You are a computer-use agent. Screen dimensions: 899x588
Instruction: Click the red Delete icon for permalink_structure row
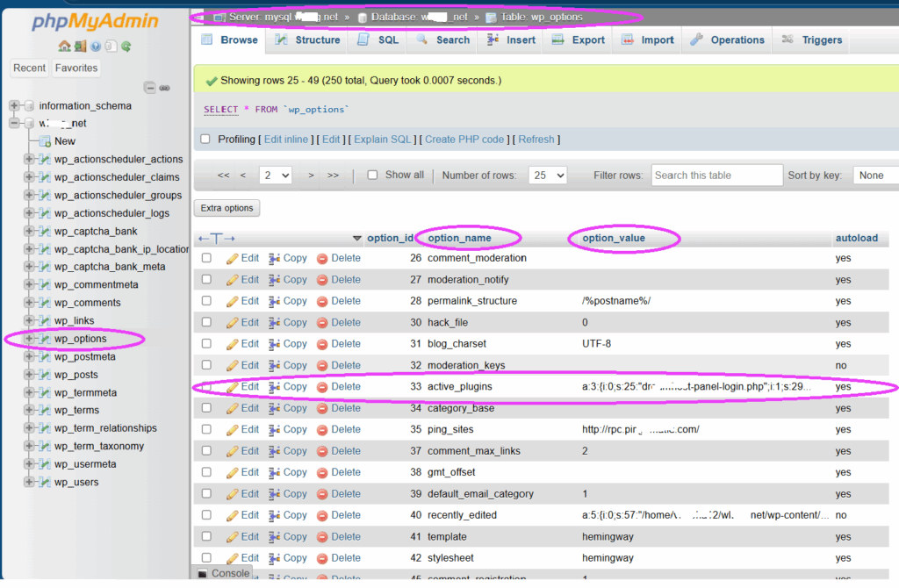coord(322,301)
